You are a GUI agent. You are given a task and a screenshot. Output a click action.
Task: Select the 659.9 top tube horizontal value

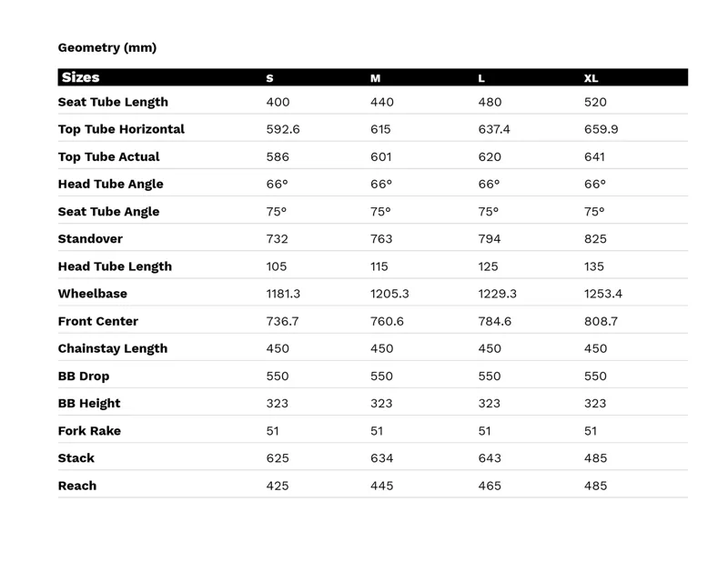point(601,129)
